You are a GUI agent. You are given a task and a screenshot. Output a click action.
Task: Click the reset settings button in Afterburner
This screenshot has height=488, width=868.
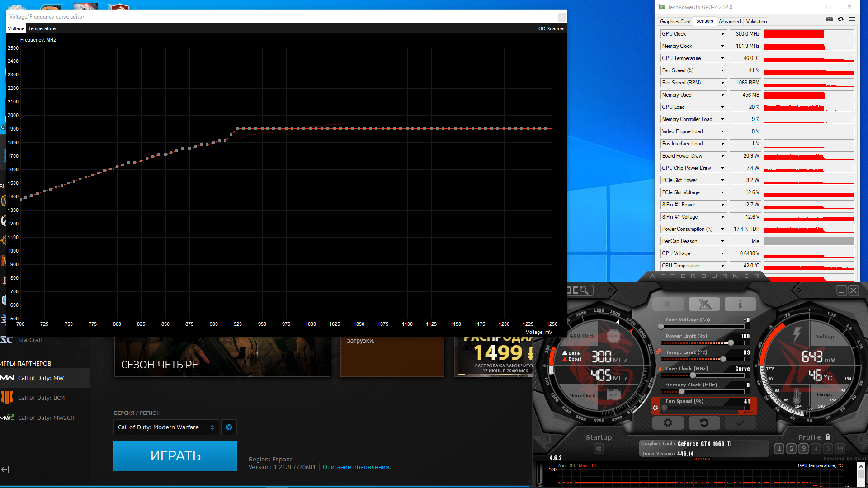pyautogui.click(x=704, y=423)
